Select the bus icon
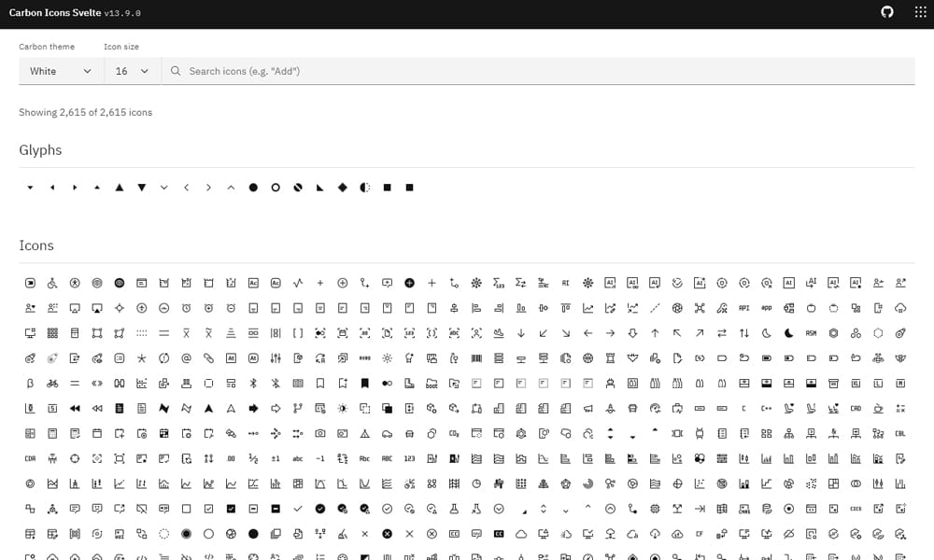This screenshot has width=934, height=560. point(632,408)
